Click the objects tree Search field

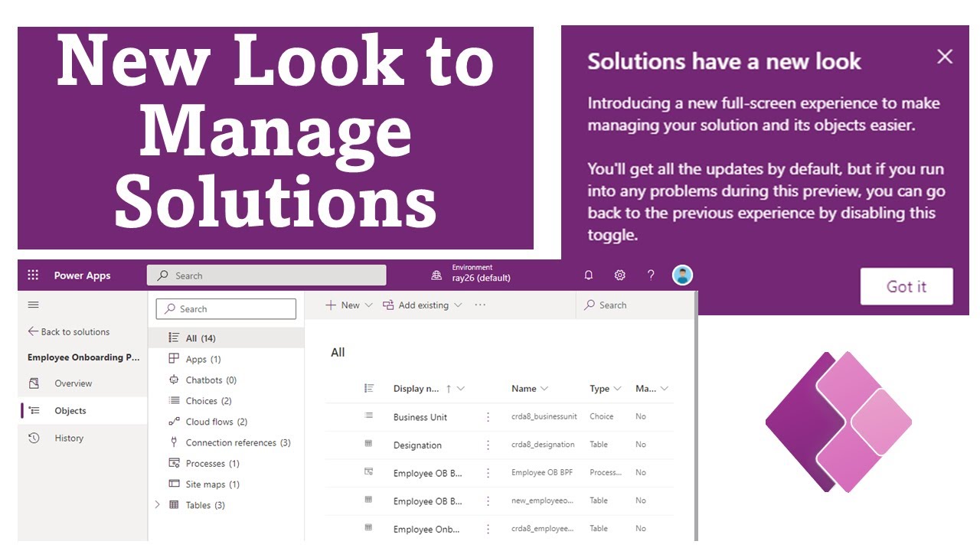point(226,308)
